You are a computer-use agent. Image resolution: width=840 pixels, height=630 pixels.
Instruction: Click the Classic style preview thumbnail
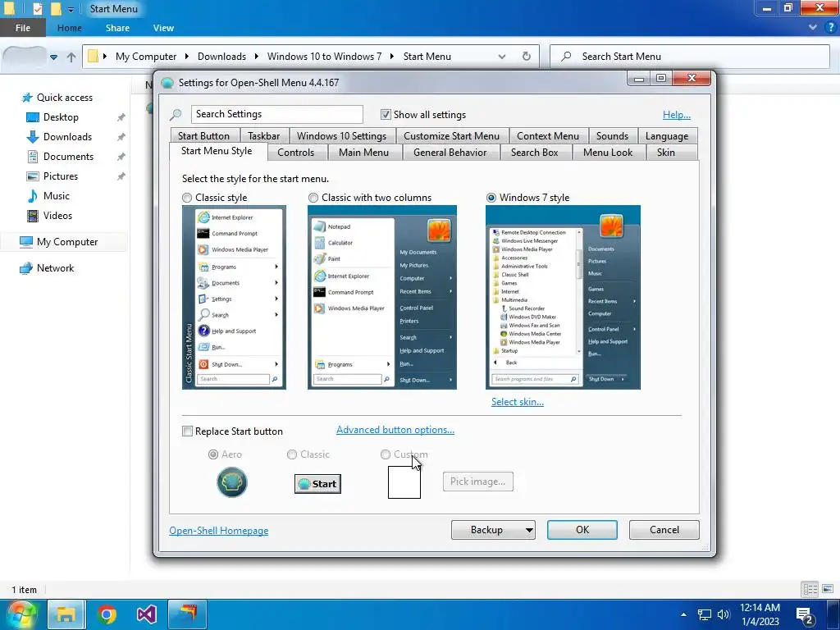[234, 297]
